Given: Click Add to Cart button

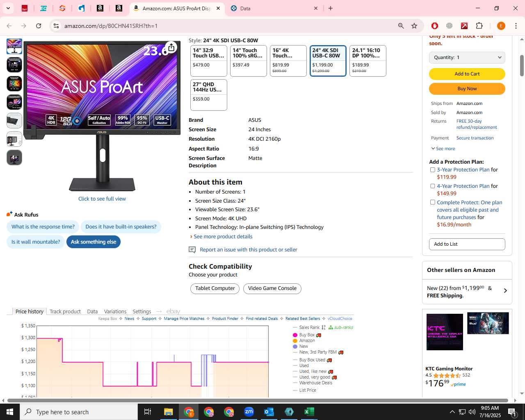Looking at the screenshot, I should click(x=467, y=74).
